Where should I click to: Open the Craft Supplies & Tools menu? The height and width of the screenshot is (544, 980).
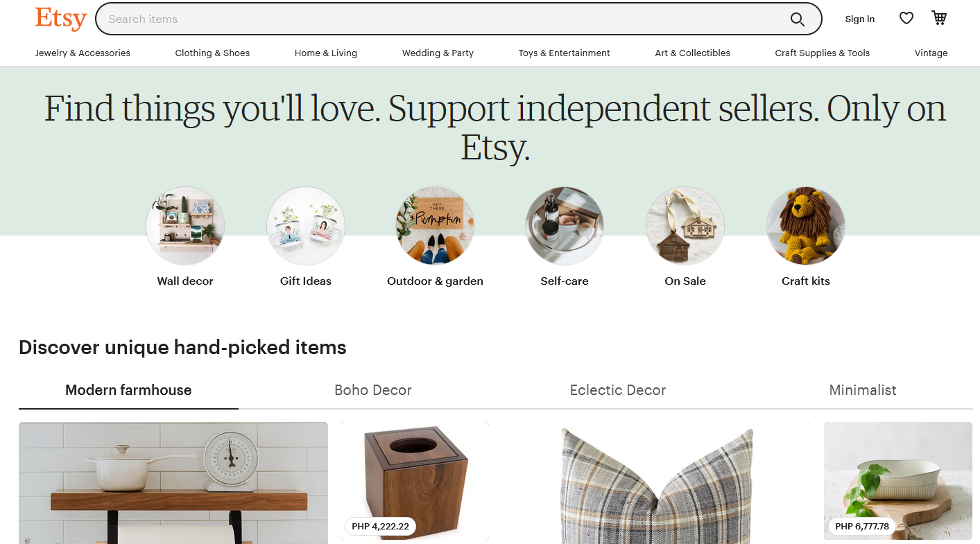(822, 53)
